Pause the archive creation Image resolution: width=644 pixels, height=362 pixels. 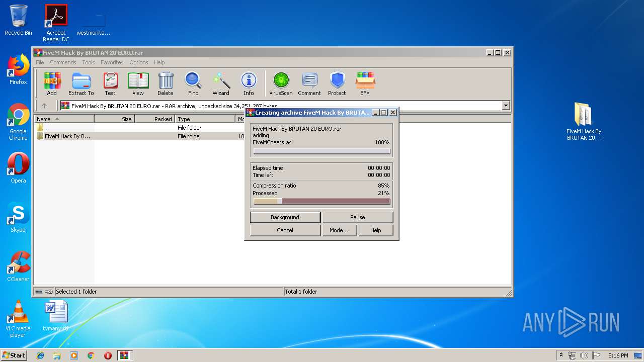tap(357, 217)
